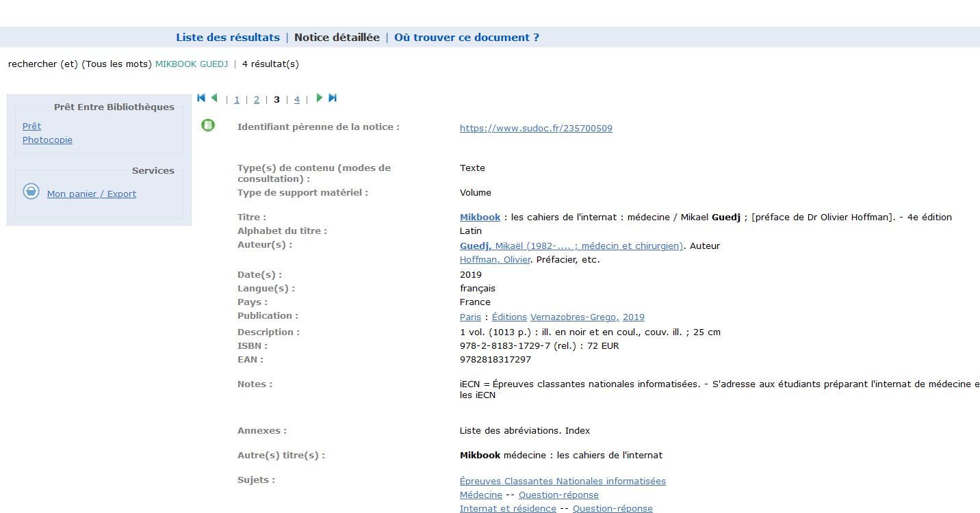
Task: Go to first result with the first-page arrow
Action: [x=201, y=98]
